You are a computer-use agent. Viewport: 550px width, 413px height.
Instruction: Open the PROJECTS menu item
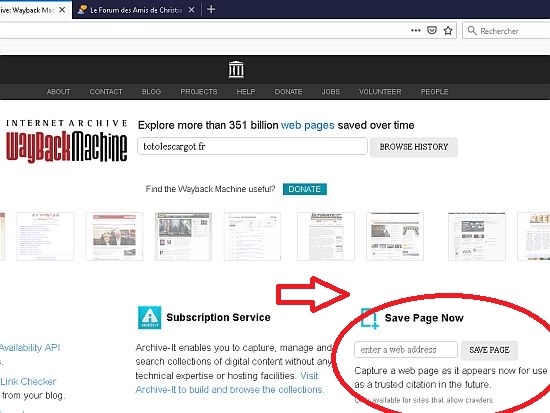pyautogui.click(x=199, y=92)
